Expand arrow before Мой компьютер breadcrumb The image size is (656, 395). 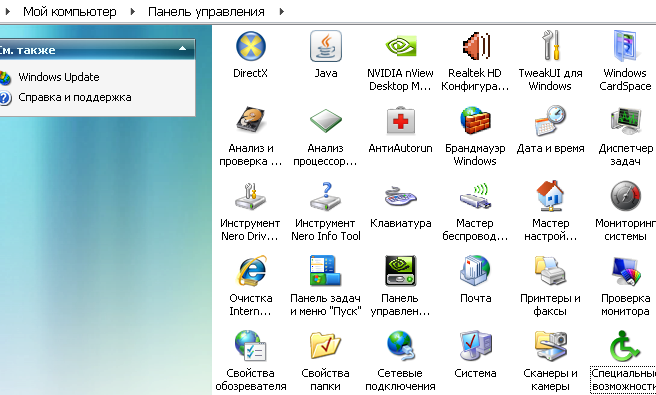[x=7, y=12]
